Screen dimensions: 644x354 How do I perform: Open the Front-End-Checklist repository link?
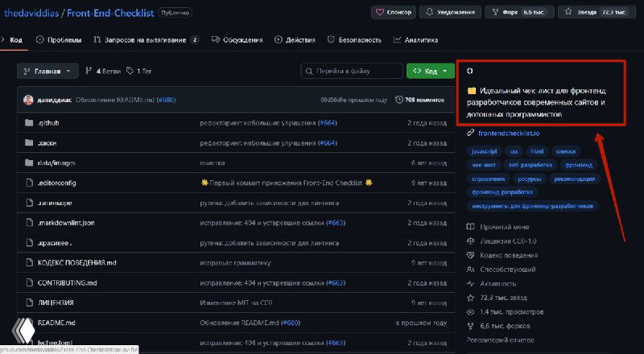[110, 13]
